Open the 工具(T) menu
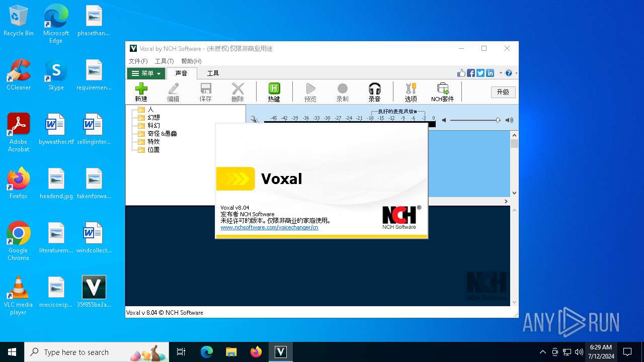 click(164, 61)
